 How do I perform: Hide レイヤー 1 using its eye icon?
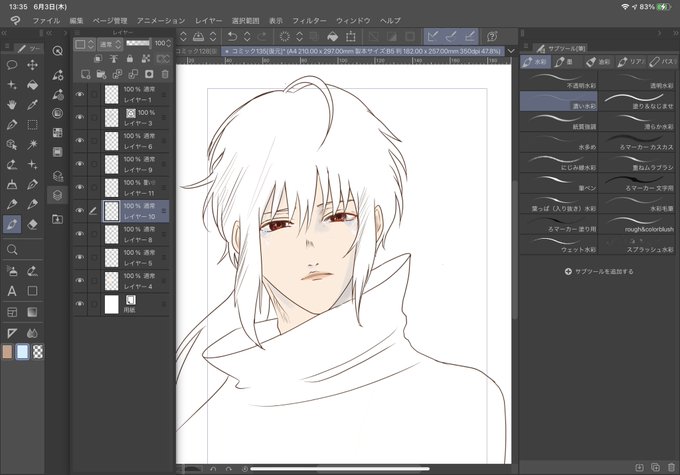click(x=80, y=94)
